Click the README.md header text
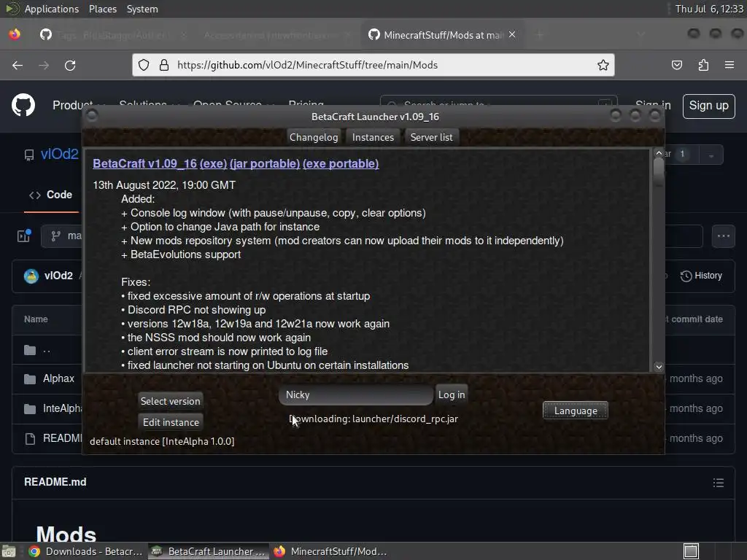 55,482
